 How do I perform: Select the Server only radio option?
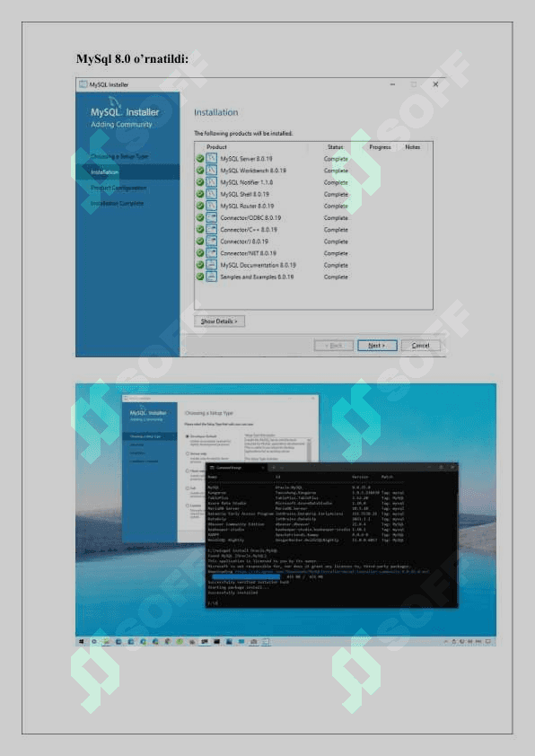point(188,453)
